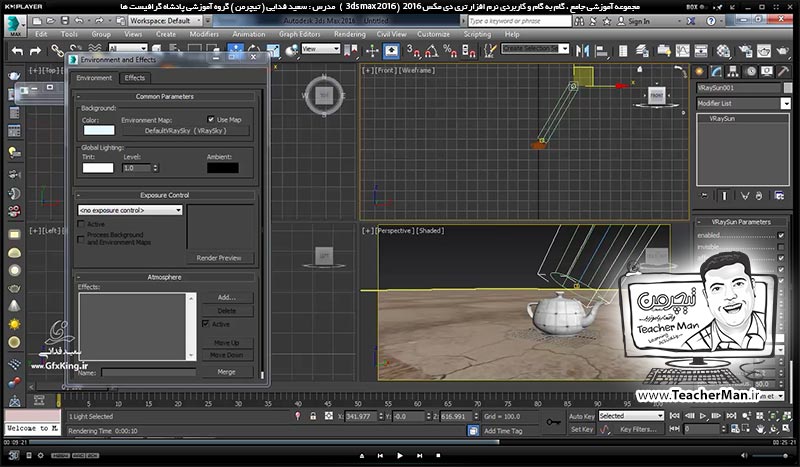Toggle Percent Snap
The width and height of the screenshot is (800, 467).
coord(449,50)
